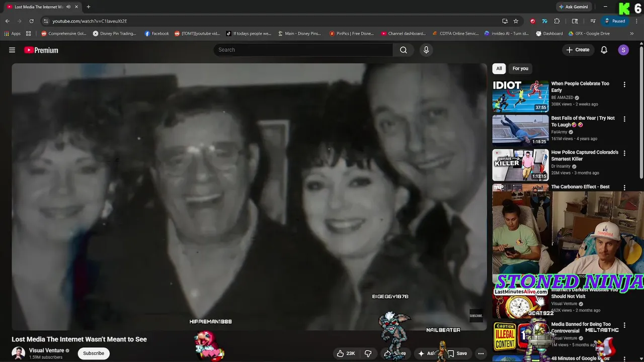Open the Channel dashboard bookmark
This screenshot has width=644, height=362.
(403, 34)
